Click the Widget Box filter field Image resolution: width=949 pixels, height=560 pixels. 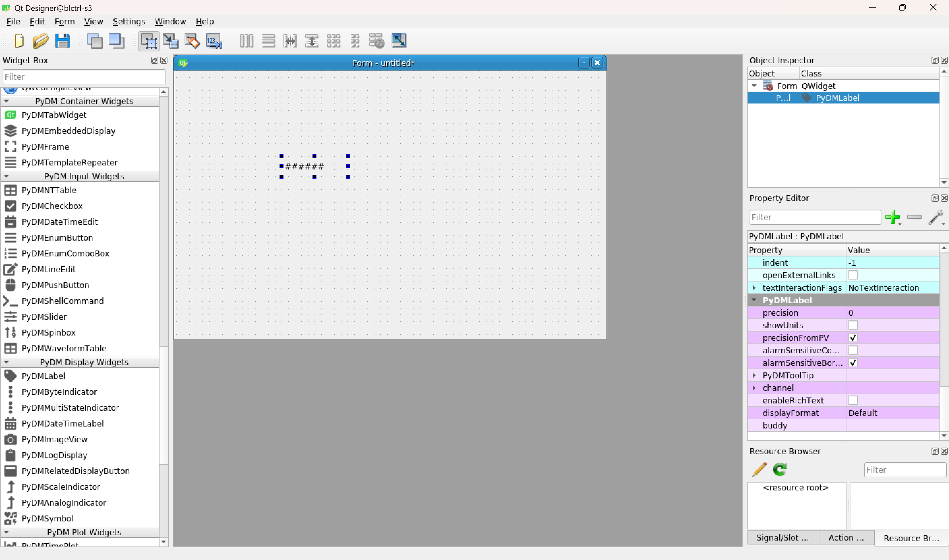tap(84, 76)
